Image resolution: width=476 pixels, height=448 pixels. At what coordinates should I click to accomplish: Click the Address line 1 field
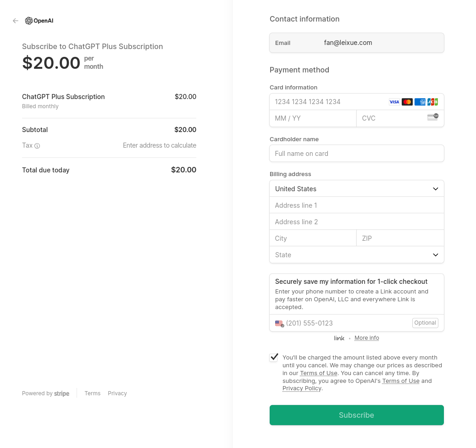point(357,205)
